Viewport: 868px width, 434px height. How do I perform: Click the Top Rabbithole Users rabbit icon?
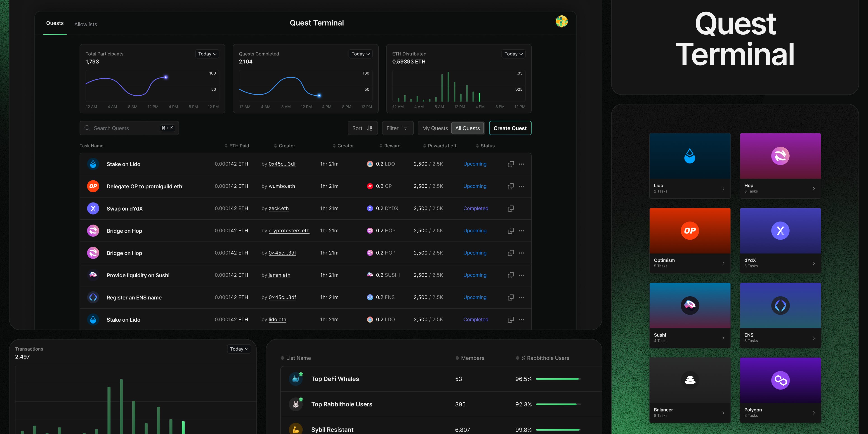296,404
